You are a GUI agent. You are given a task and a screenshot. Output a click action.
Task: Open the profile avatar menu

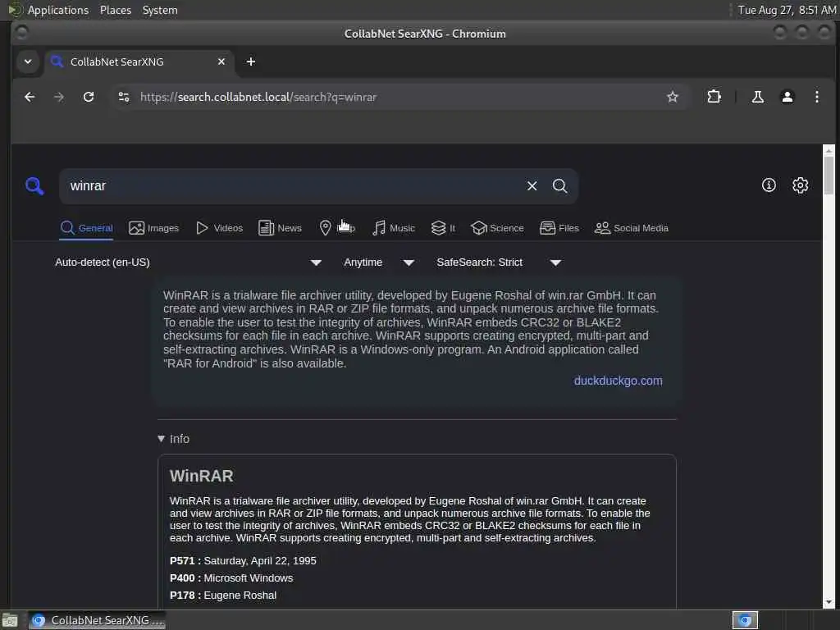[787, 97]
